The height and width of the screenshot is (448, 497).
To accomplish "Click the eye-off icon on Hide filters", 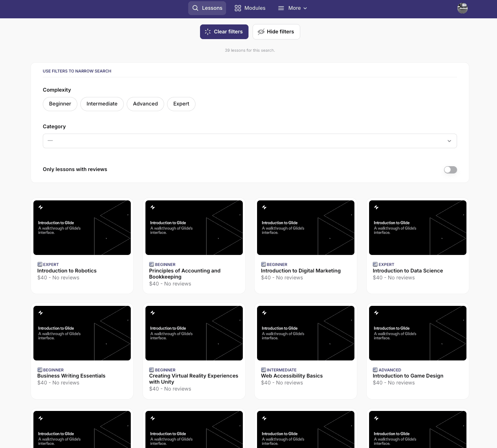I will 261,32.
